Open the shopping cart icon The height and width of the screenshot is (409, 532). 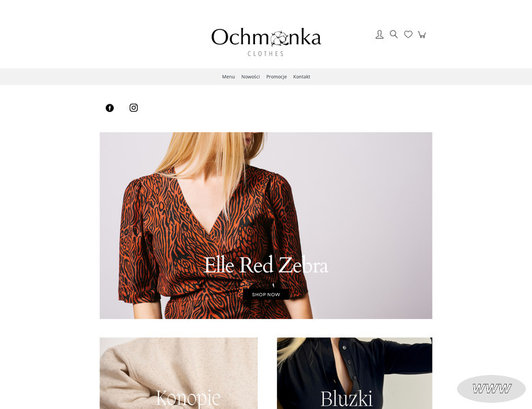422,35
